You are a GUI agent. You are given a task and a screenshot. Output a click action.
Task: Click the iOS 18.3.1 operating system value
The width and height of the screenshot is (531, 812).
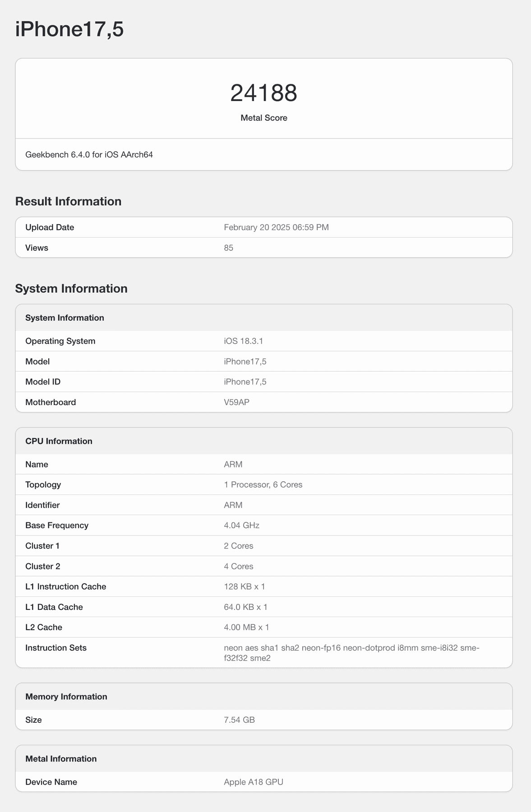(243, 341)
